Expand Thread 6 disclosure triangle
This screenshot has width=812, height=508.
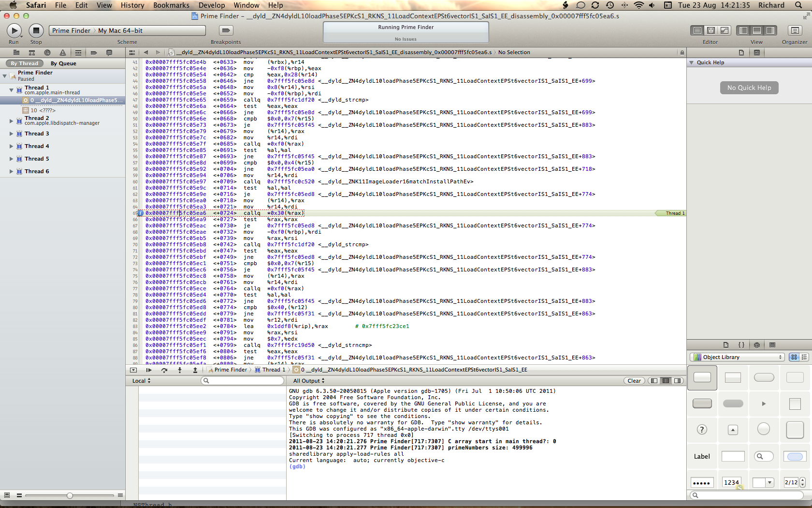12,171
